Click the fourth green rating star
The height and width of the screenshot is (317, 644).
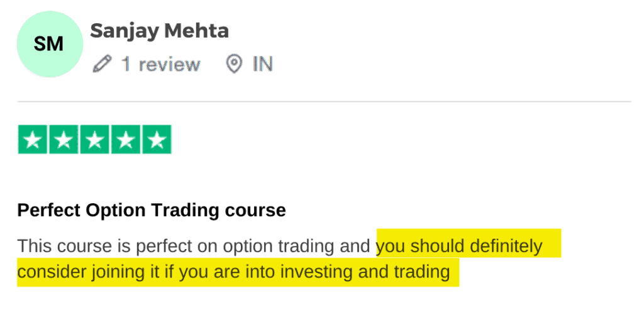(125, 140)
